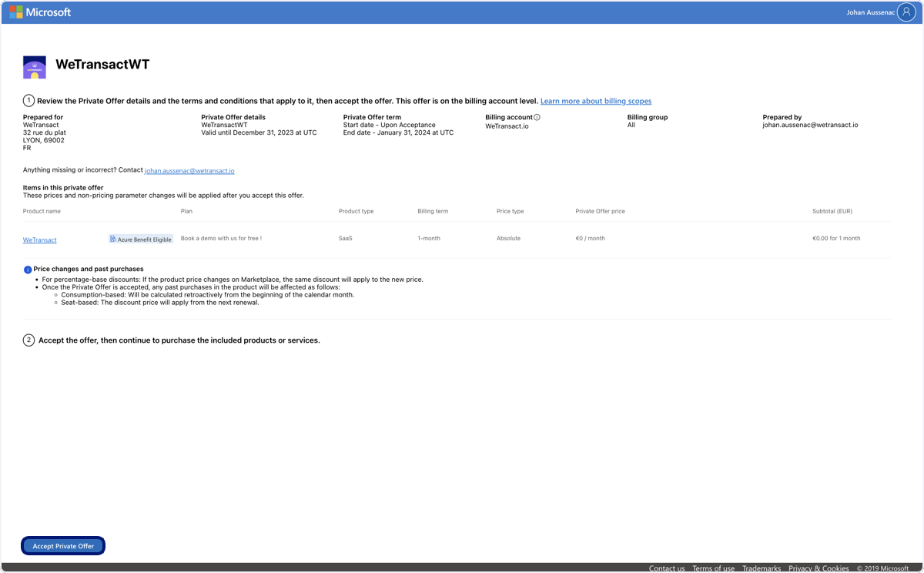Click the Johan Aussenac user name
The image size is (924, 573).
pos(870,12)
